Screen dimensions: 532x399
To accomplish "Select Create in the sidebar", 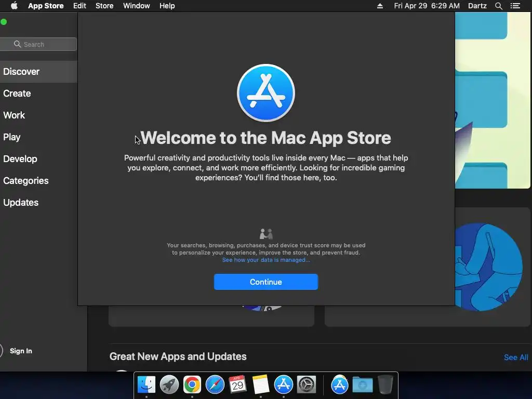I will (x=17, y=94).
